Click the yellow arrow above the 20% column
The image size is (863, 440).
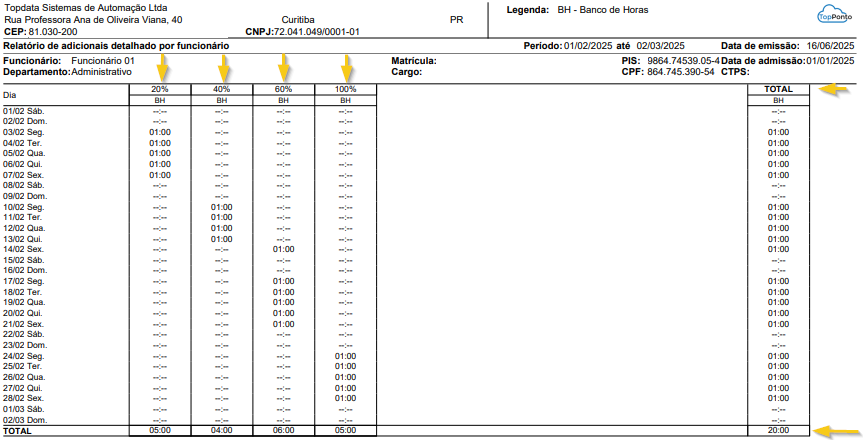click(x=163, y=68)
